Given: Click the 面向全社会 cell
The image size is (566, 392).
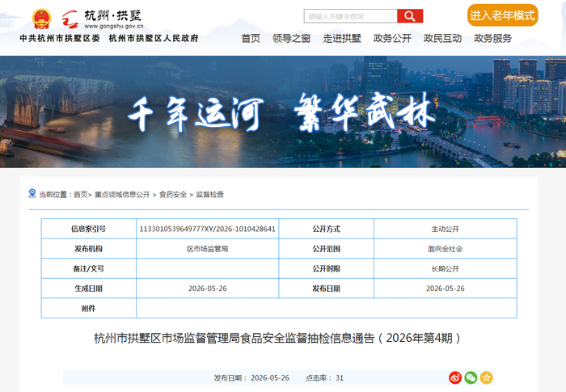Looking at the screenshot, I should pyautogui.click(x=446, y=249).
